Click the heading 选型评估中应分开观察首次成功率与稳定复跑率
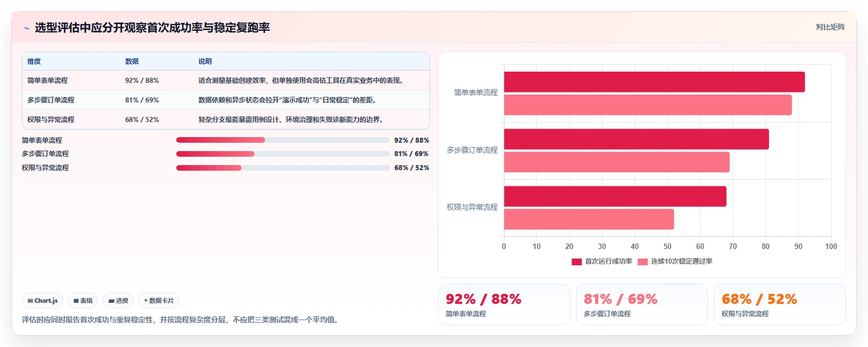This screenshot has height=347, width=868. click(152, 27)
